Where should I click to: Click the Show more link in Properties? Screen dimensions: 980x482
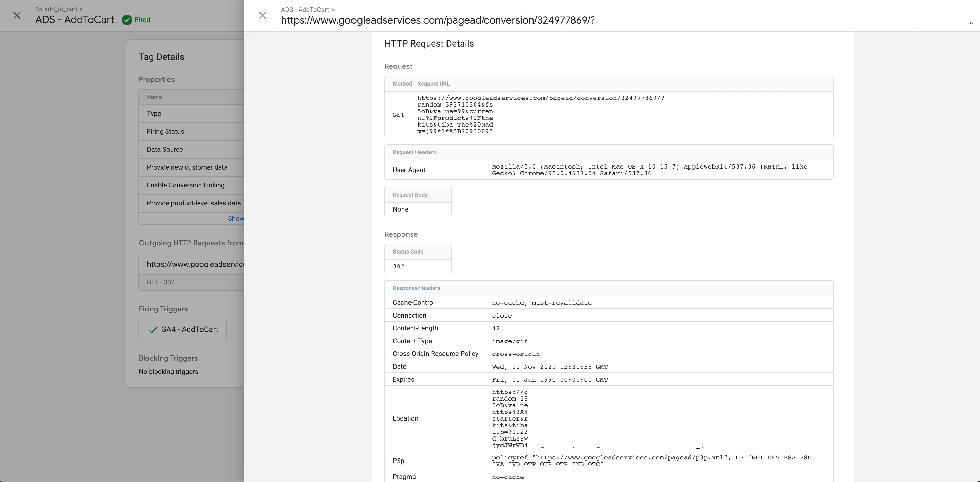[x=236, y=218]
